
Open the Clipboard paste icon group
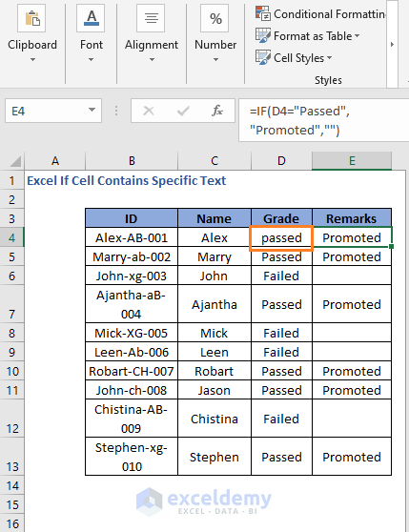[31, 18]
